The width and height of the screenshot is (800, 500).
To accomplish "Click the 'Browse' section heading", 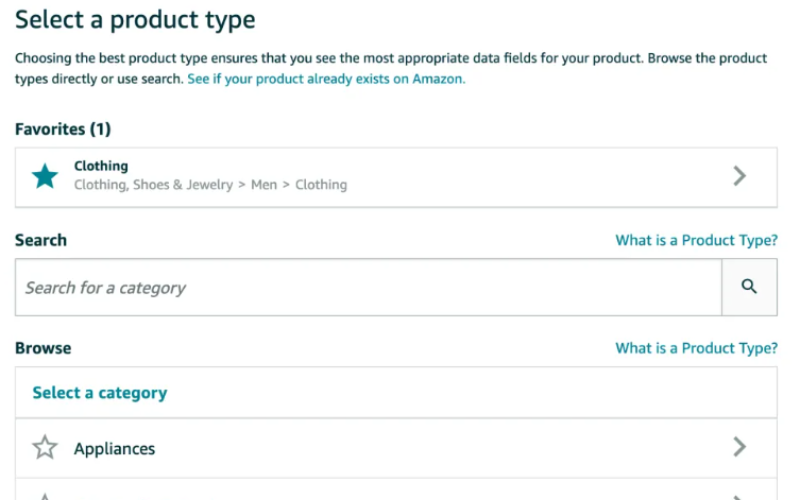I will [x=43, y=348].
